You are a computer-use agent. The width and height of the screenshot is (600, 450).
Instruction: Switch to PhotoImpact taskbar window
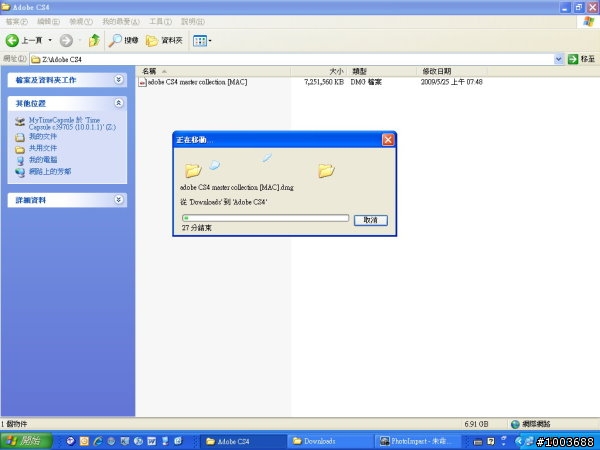(x=418, y=441)
